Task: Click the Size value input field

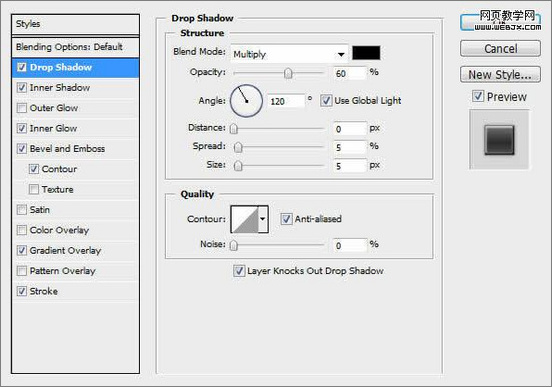Action: click(350, 166)
